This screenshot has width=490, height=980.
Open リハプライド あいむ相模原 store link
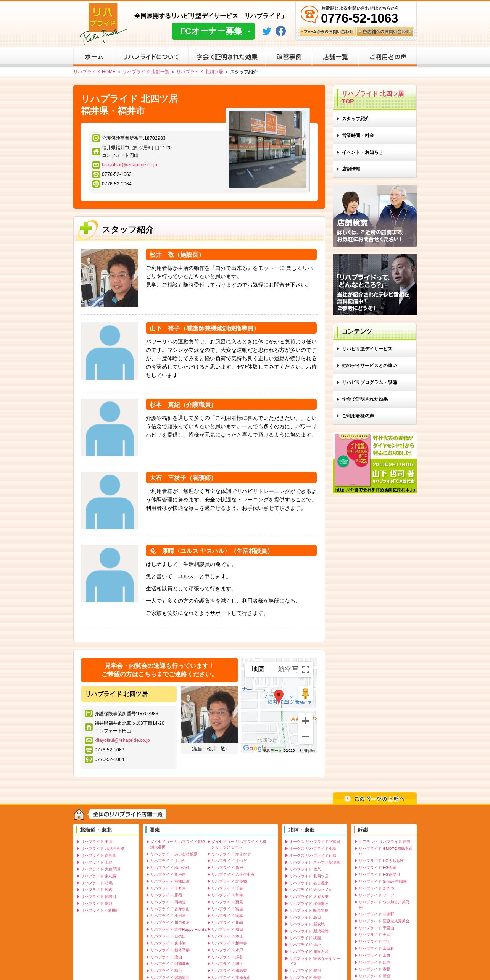(x=174, y=854)
